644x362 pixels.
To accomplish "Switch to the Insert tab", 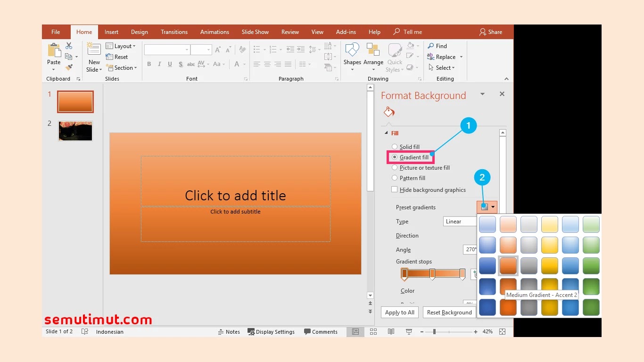I will pos(111,32).
